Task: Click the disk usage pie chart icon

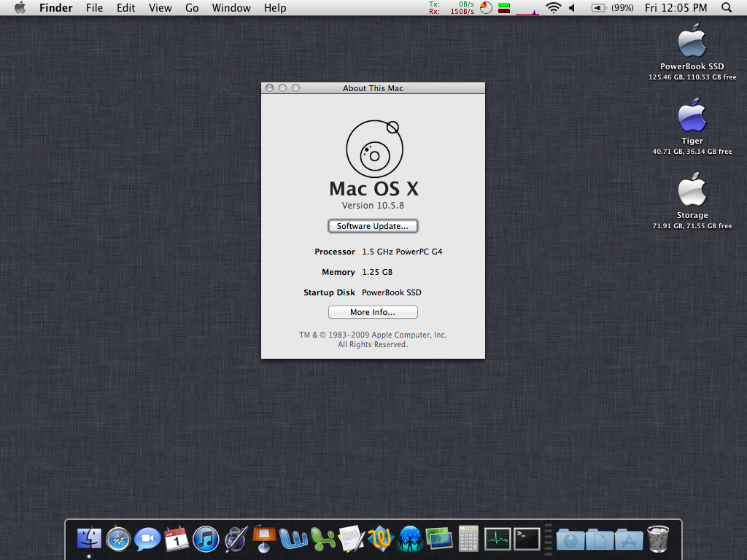Action: click(x=486, y=7)
